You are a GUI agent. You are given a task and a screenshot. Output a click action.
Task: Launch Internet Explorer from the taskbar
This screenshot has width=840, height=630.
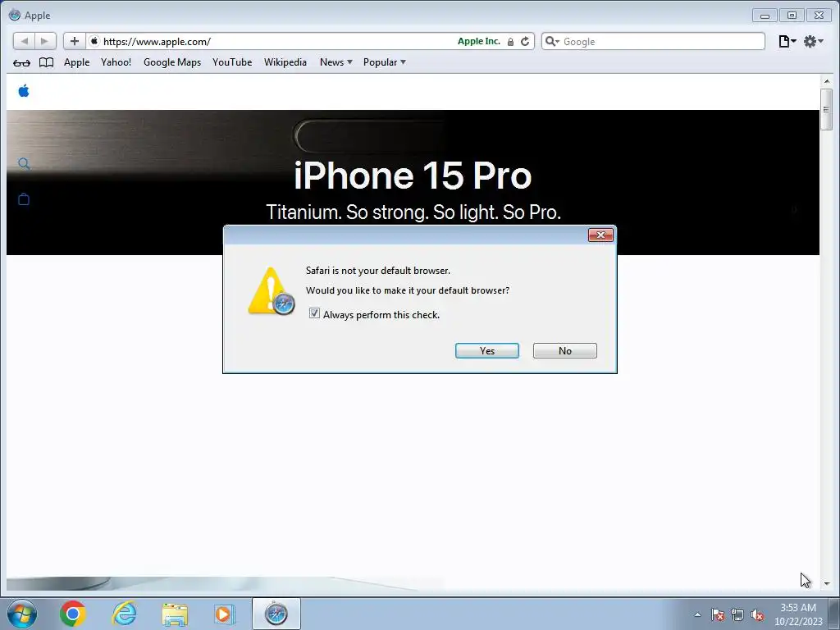(124, 614)
